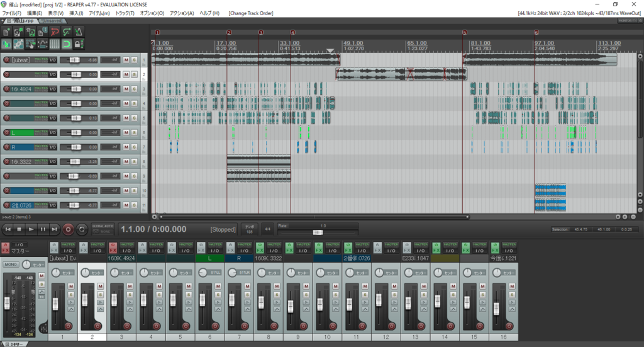Image resolution: width=644 pixels, height=347 pixels.
Task: Open the トラック(T) menu
Action: 125,13
